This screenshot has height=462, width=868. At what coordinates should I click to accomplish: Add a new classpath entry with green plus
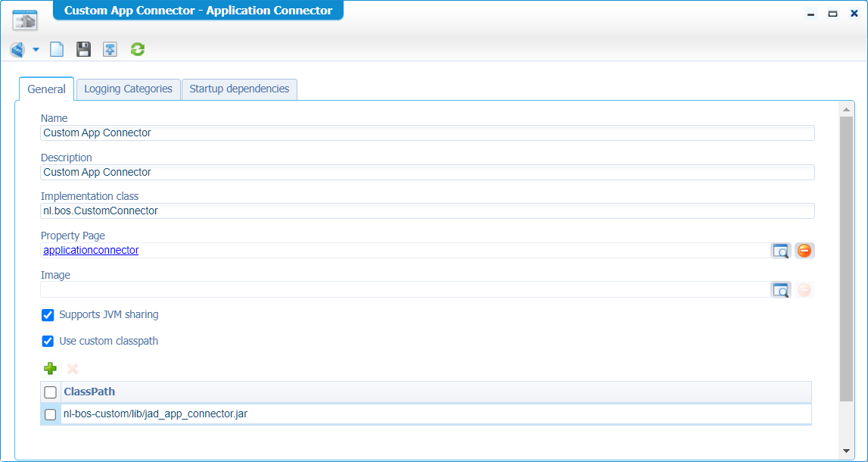50,369
